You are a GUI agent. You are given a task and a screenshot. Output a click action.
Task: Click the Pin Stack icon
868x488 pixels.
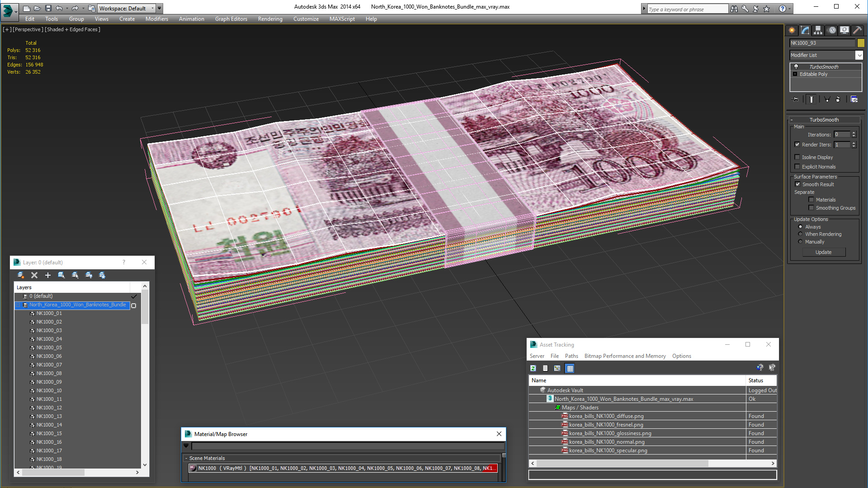tap(796, 99)
